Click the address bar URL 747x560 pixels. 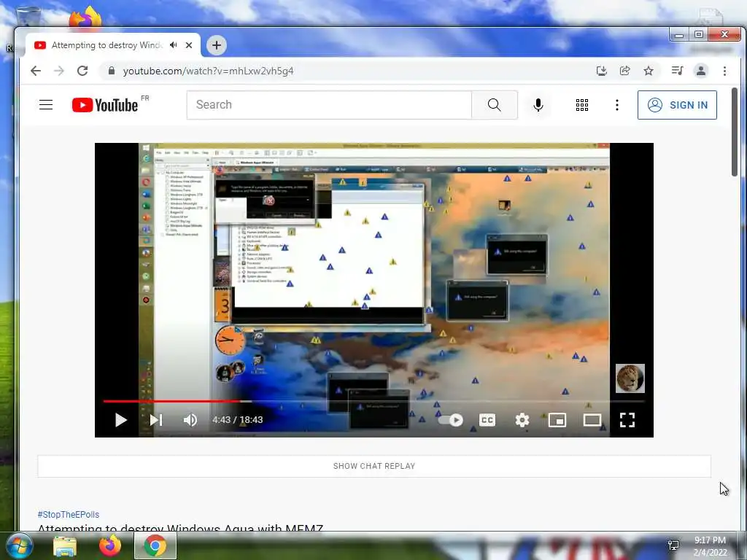point(208,71)
